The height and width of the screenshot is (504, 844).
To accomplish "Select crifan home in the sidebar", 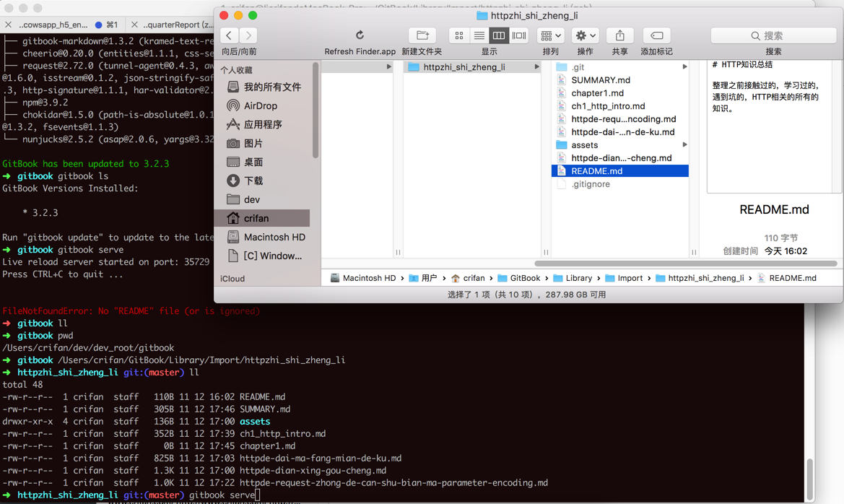I will coord(262,218).
